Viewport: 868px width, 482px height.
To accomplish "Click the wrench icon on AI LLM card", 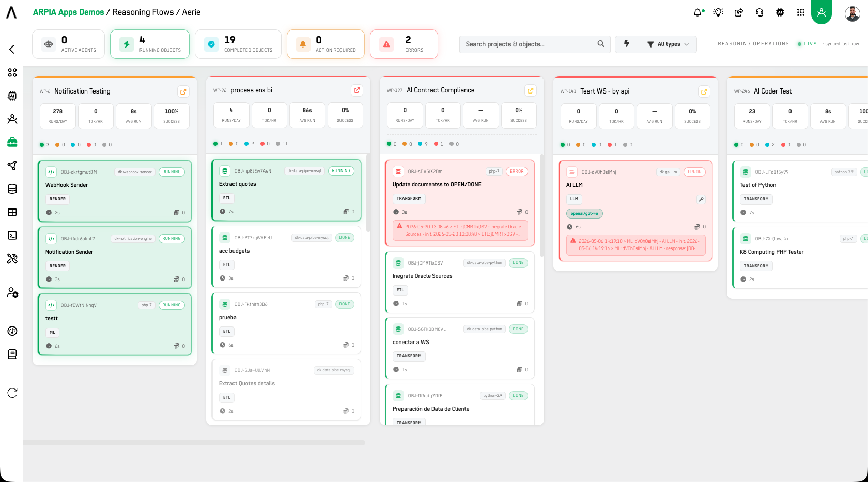I will (701, 199).
